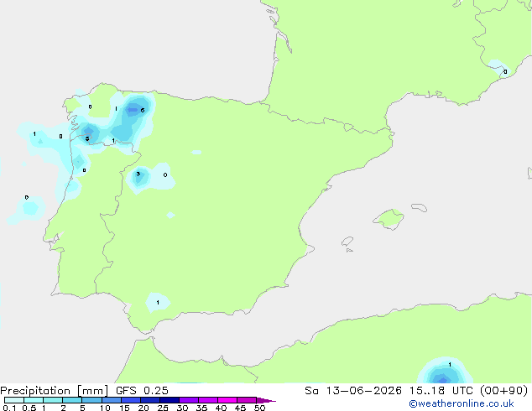
Task: Click the date 'Sa 13-06-2026'
Action: [x=353, y=391]
